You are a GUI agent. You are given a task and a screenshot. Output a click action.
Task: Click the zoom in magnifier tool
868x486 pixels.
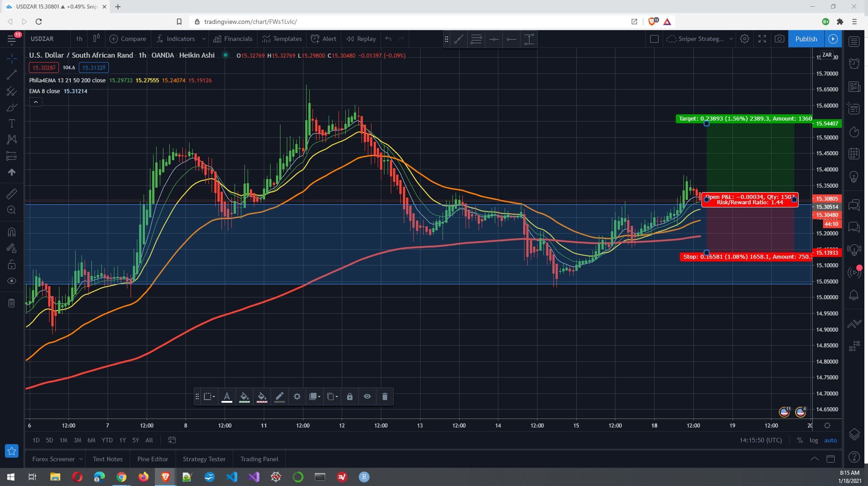click(12, 210)
